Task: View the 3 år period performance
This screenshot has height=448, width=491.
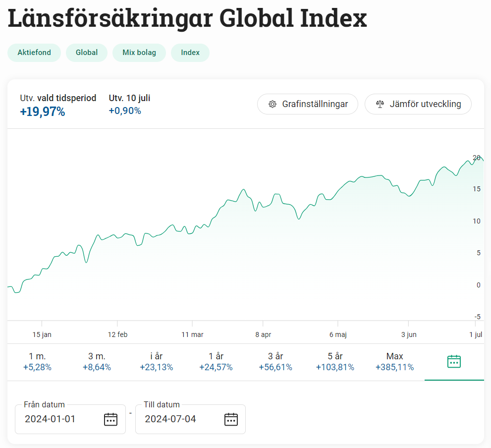Action: [275, 362]
